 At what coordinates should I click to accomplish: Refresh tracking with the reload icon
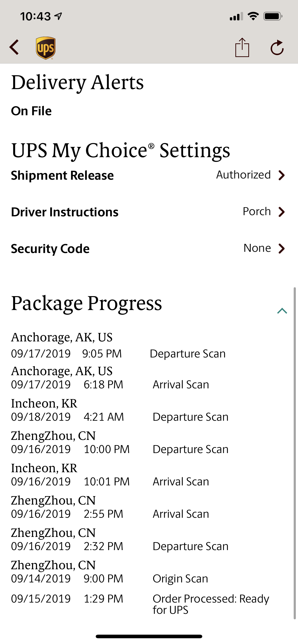coord(277,47)
